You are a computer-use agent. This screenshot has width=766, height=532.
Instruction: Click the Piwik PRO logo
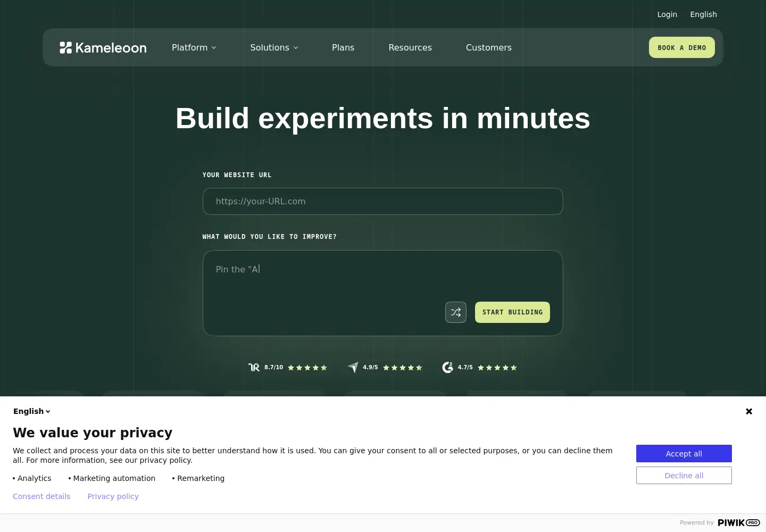[x=739, y=523]
